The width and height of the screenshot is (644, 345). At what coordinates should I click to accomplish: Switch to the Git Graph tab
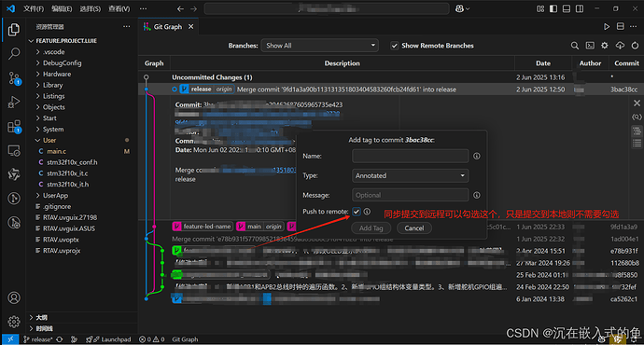(168, 27)
